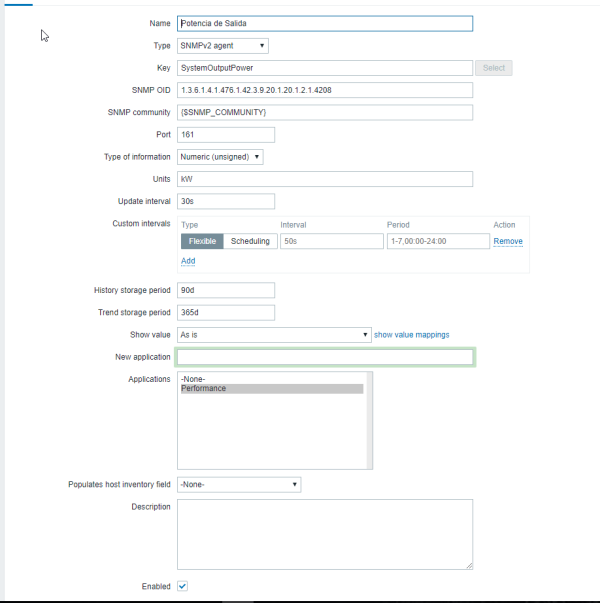Choose Performance in Applications list
Viewport: 600px width, 603px height.
pos(270,388)
